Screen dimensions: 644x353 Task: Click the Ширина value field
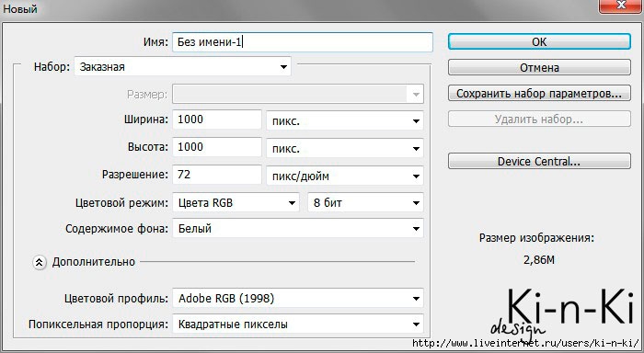216,120
